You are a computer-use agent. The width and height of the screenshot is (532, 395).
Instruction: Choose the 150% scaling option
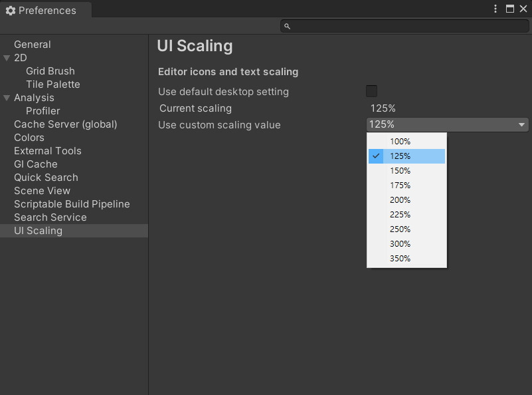(x=400, y=171)
